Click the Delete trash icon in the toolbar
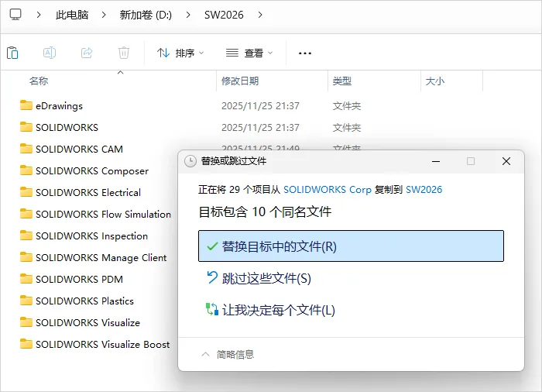The width and height of the screenshot is (542, 392). click(x=124, y=53)
